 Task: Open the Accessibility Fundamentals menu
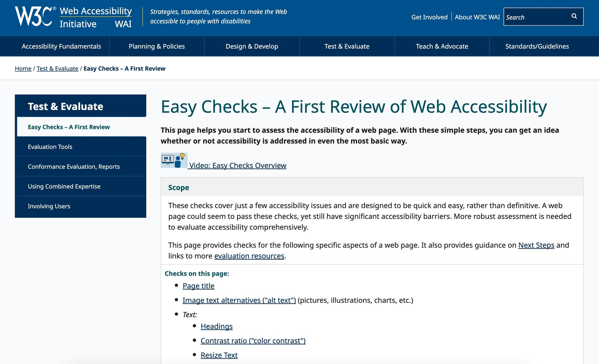[61, 46]
